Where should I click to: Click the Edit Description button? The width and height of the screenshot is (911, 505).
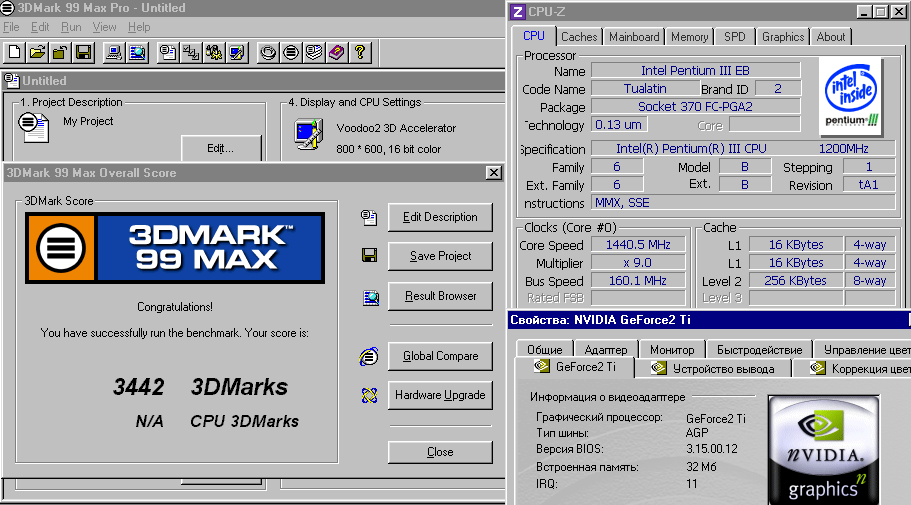[x=440, y=217]
